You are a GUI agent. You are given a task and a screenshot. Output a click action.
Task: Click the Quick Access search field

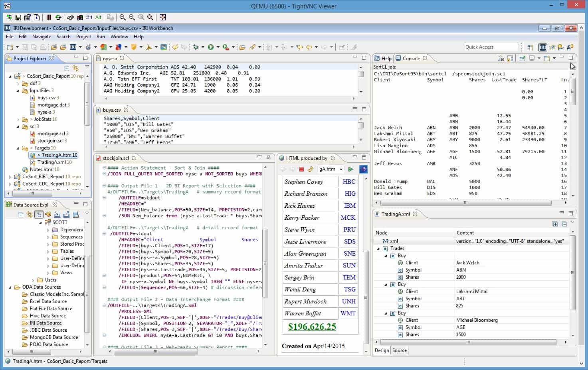[x=491, y=47]
